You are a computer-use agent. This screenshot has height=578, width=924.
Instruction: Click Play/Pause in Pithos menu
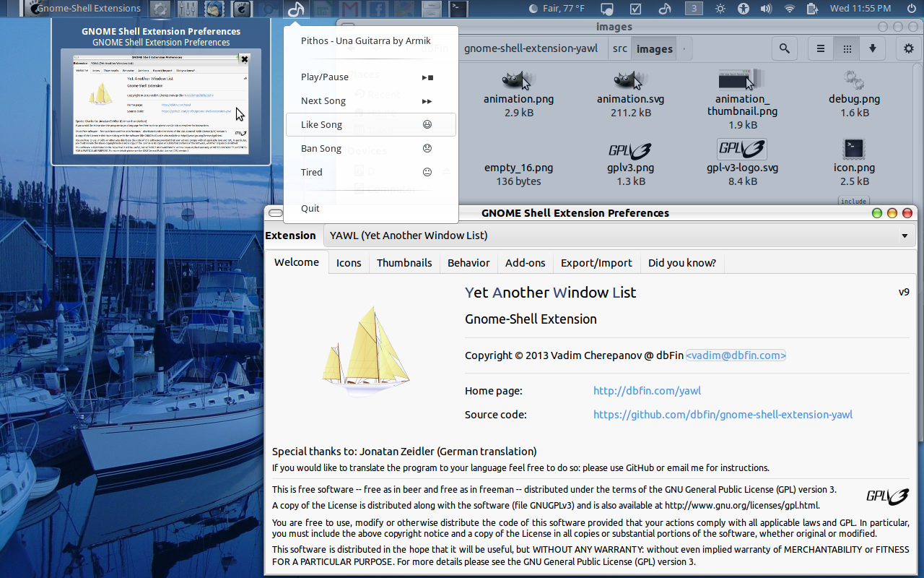coord(371,77)
